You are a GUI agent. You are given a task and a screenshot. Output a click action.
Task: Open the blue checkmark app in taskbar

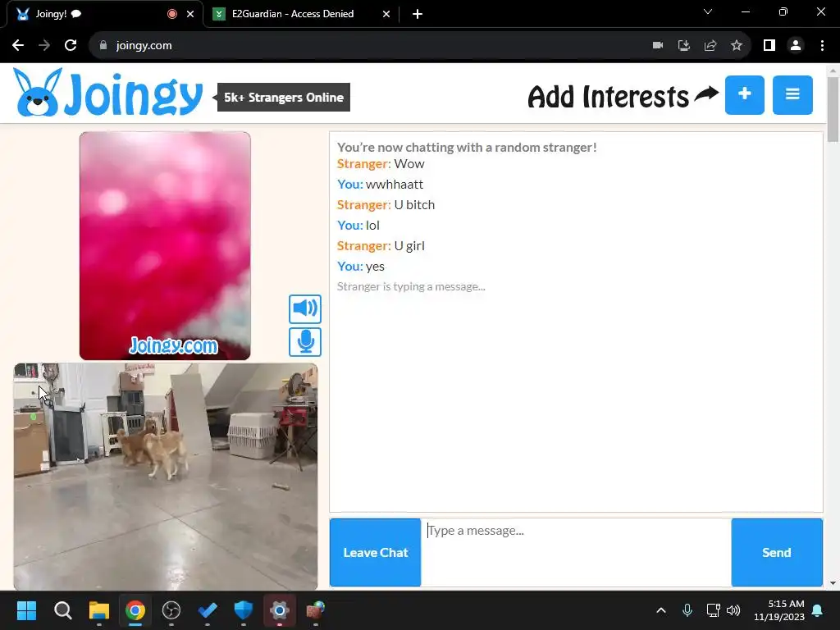[208, 610]
